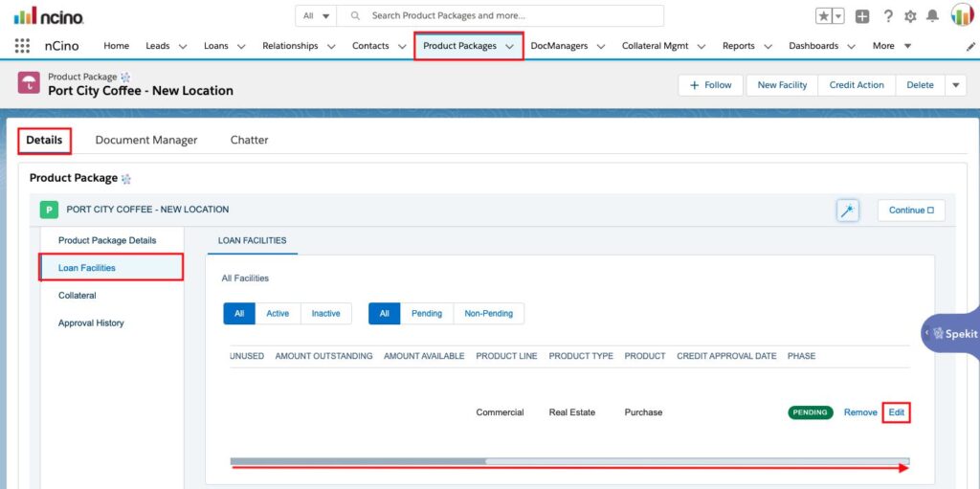Viewport: 980px width, 489px height.
Task: Click the PRODUCT LINE column header
Action: coord(507,356)
